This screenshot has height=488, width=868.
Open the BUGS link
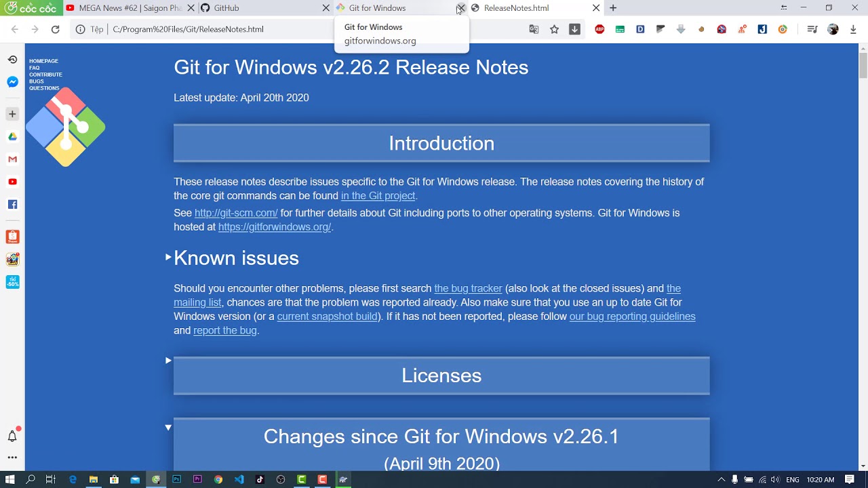pyautogui.click(x=37, y=81)
